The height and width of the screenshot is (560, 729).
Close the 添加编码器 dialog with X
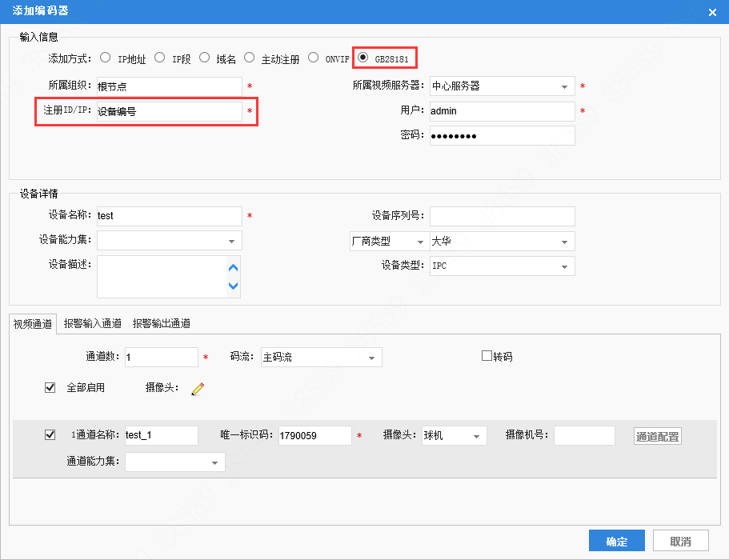tap(712, 12)
